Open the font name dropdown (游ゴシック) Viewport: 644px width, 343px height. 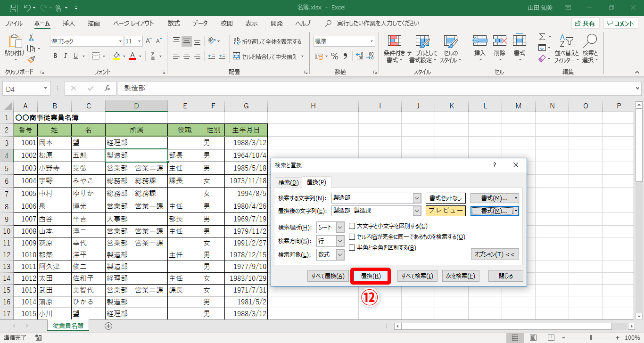(120, 41)
